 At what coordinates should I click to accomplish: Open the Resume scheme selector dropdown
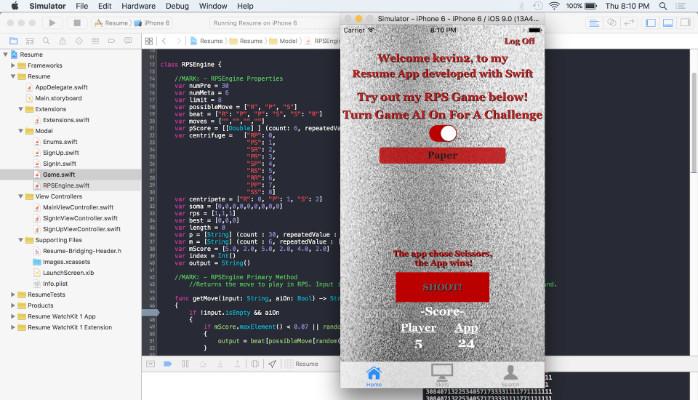pos(111,23)
